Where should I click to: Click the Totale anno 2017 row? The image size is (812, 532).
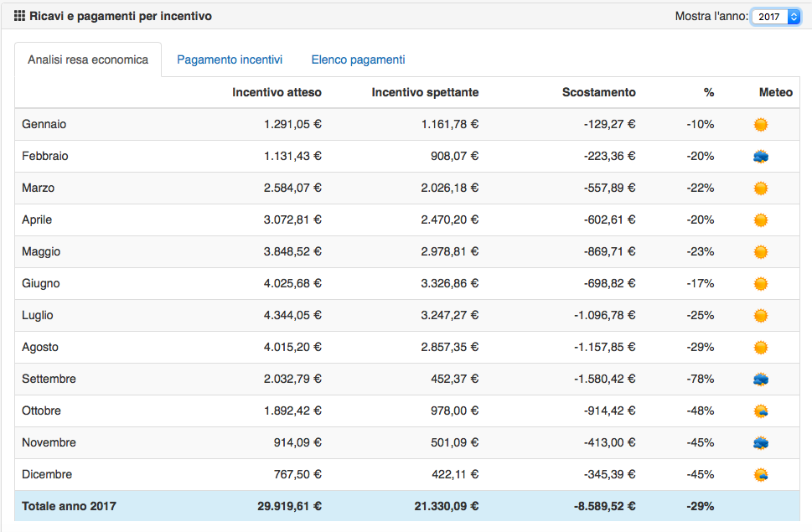(70, 506)
